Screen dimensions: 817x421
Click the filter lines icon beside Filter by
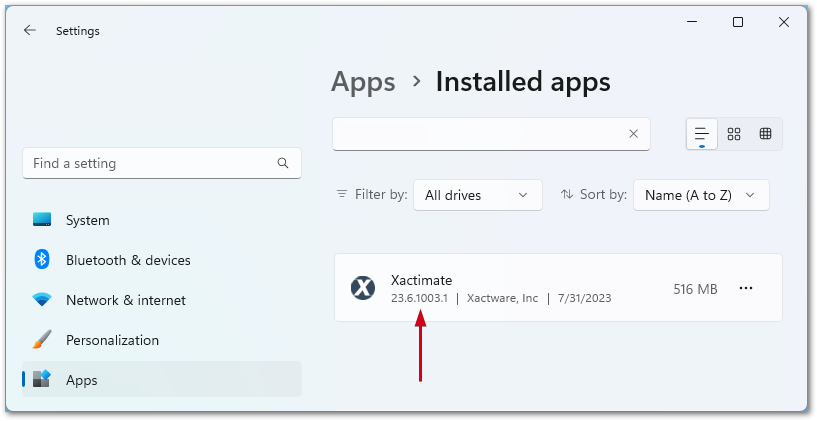pos(342,194)
